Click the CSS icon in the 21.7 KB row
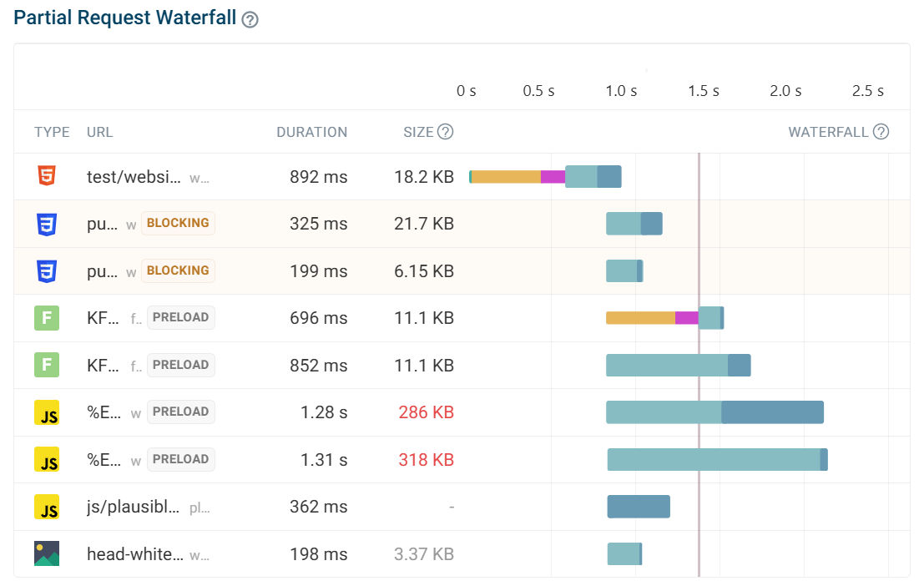924x586 pixels. coord(47,224)
